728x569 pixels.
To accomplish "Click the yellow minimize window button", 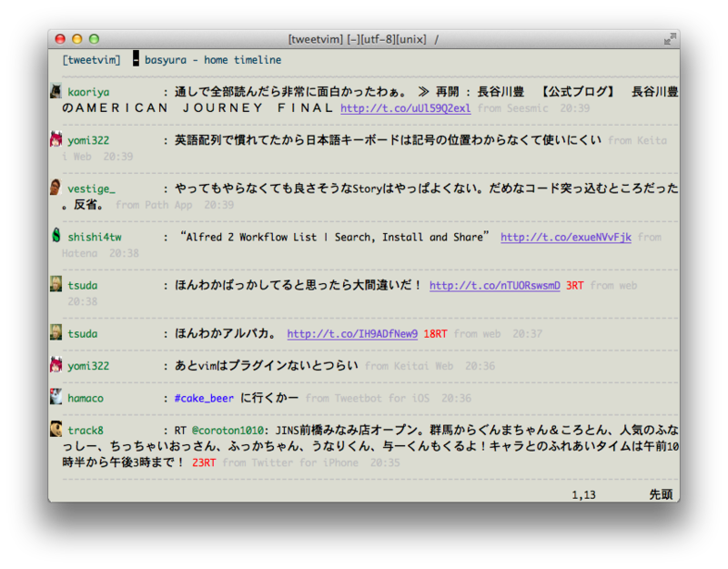I will point(77,39).
